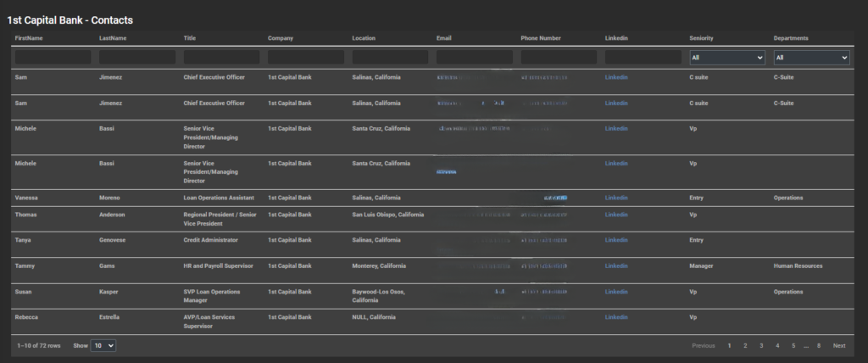This screenshot has width=868, height=363.
Task: Go to page 2 of contacts
Action: pos(745,346)
